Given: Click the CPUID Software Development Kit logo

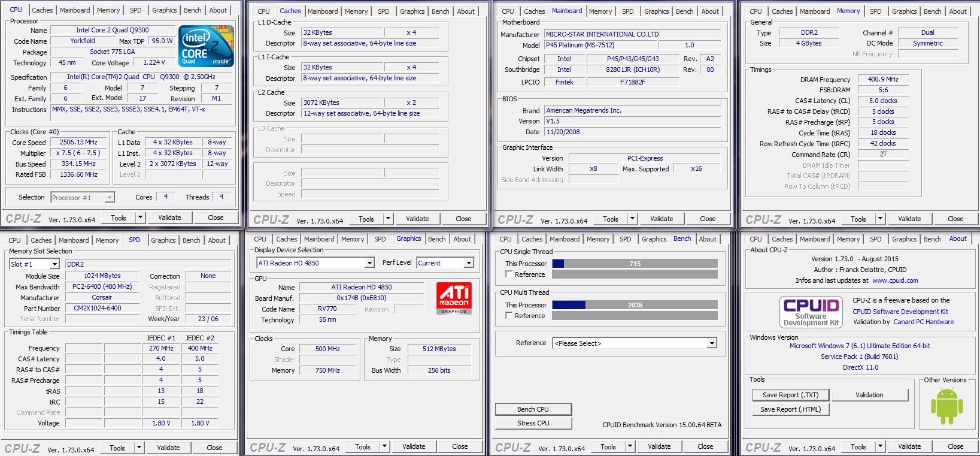Looking at the screenshot, I should [x=811, y=312].
